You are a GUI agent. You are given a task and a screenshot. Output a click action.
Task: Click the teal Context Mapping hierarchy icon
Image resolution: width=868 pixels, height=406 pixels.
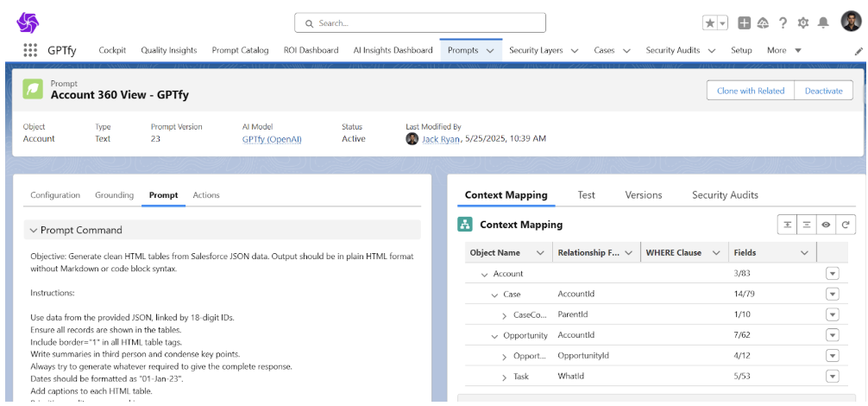[x=464, y=225]
